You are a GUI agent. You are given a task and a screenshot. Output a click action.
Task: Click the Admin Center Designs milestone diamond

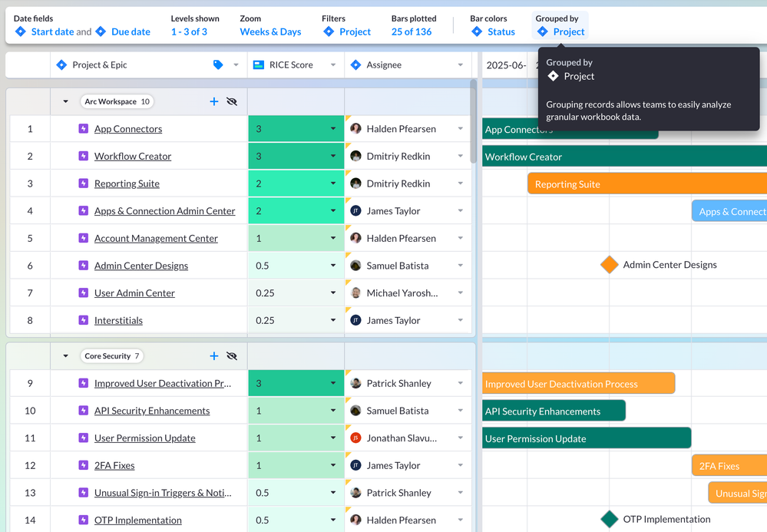(x=609, y=265)
